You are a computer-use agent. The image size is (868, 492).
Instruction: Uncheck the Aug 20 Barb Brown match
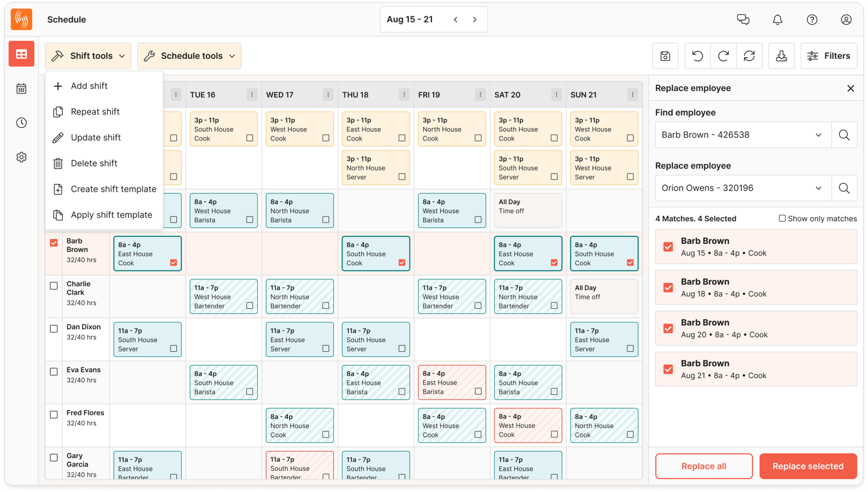[668, 329]
